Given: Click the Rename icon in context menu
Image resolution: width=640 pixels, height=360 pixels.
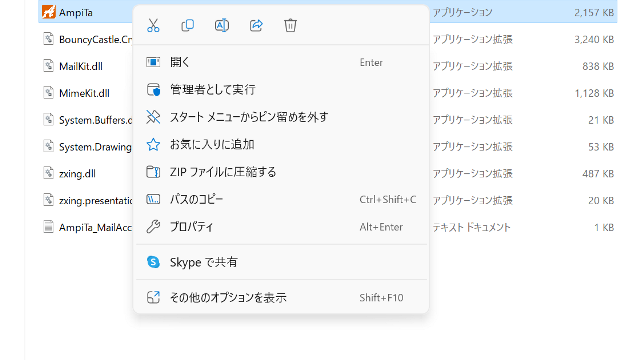Looking at the screenshot, I should pos(222,26).
